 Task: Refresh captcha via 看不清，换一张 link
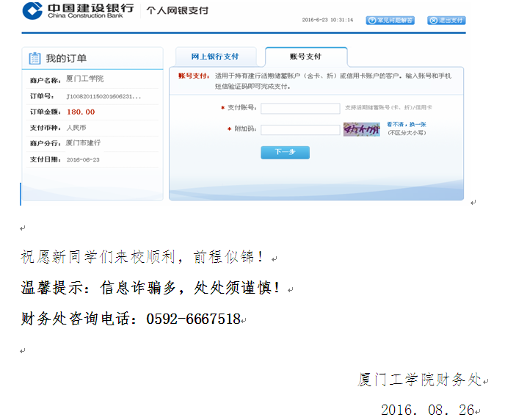point(407,125)
